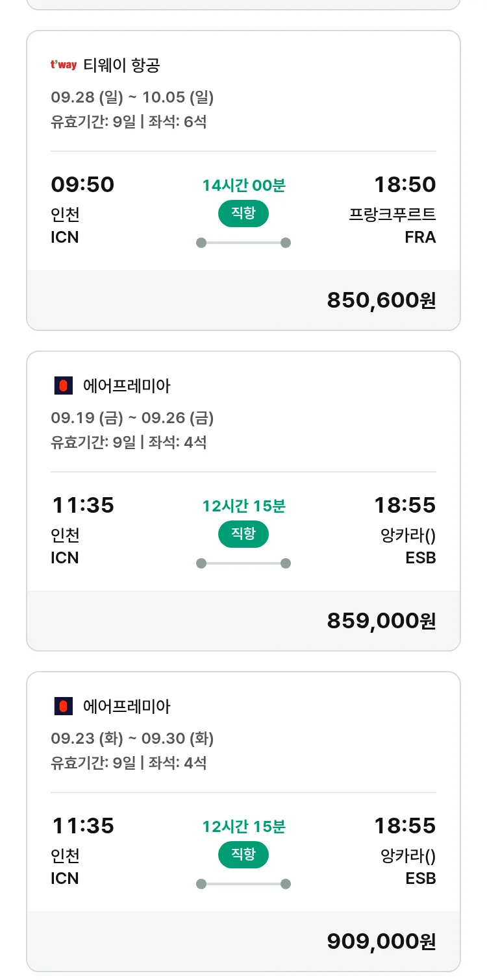This screenshot has width=487, height=980.
Task: Click Air Premia logo on 09.23 flight
Action: [x=63, y=706]
